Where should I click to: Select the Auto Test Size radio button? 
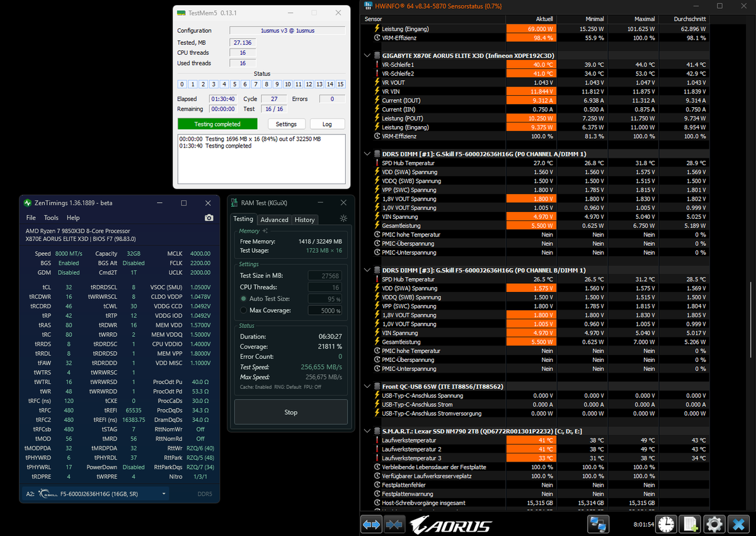coord(244,299)
